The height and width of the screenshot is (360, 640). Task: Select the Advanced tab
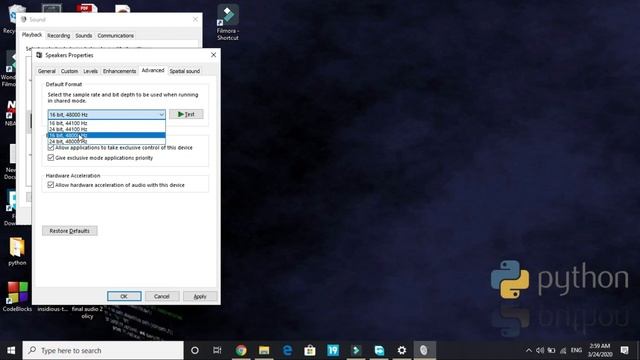tap(153, 70)
